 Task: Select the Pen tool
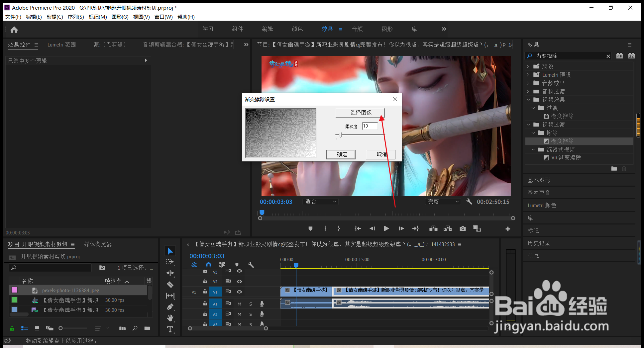pos(170,307)
